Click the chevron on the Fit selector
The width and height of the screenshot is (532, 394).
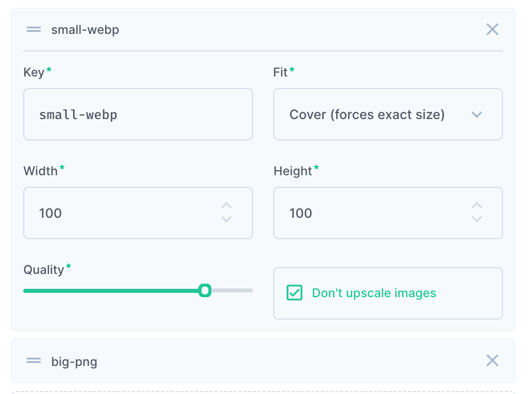click(x=477, y=114)
